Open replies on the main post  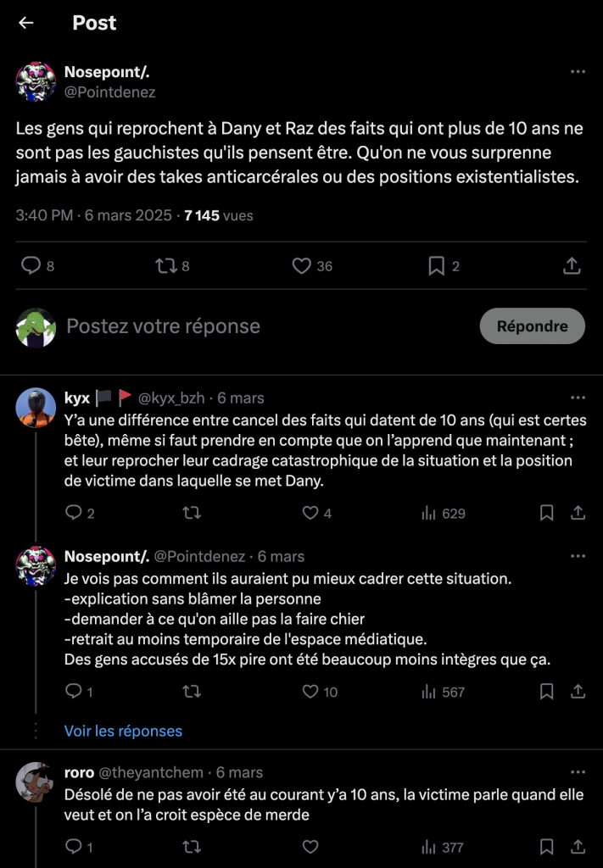(31, 266)
